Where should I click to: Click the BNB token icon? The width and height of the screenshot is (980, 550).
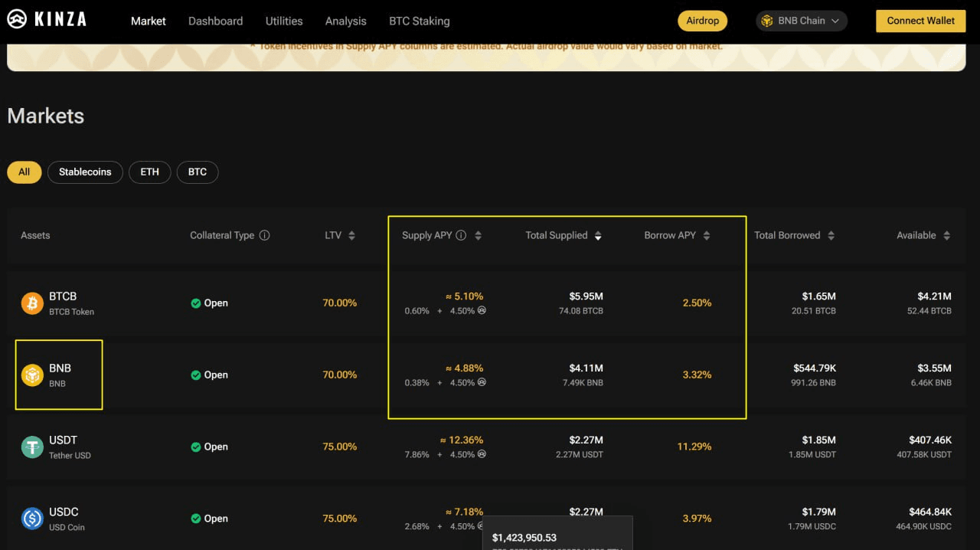[32, 375]
